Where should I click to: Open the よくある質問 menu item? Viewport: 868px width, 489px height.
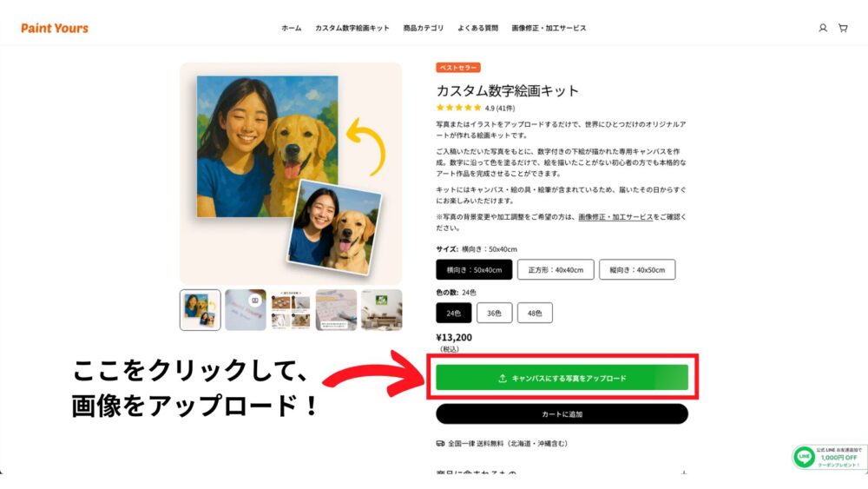point(477,29)
